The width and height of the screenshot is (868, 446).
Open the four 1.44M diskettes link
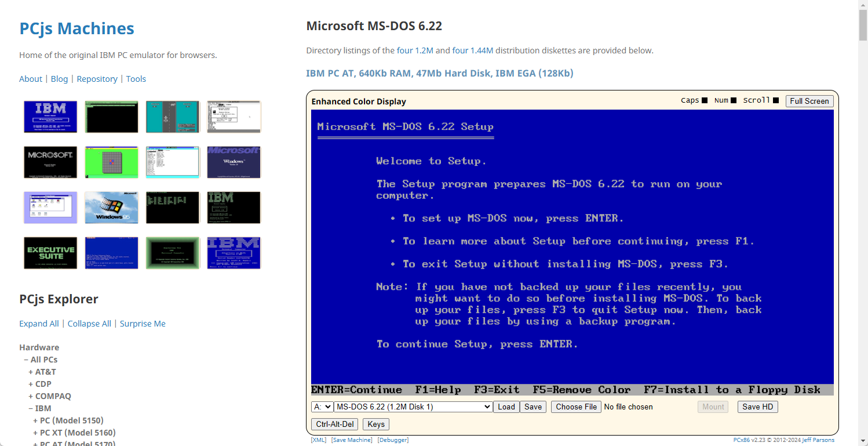(x=473, y=50)
